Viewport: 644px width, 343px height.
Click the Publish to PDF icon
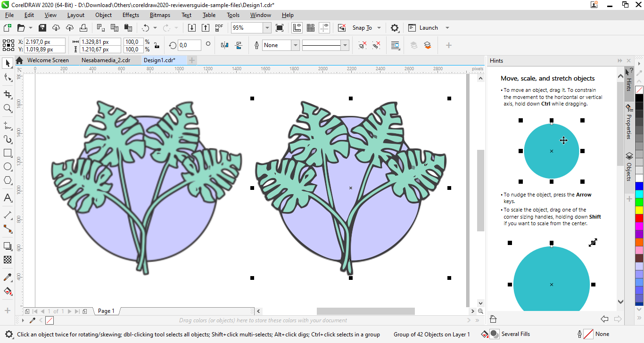pos(219,28)
